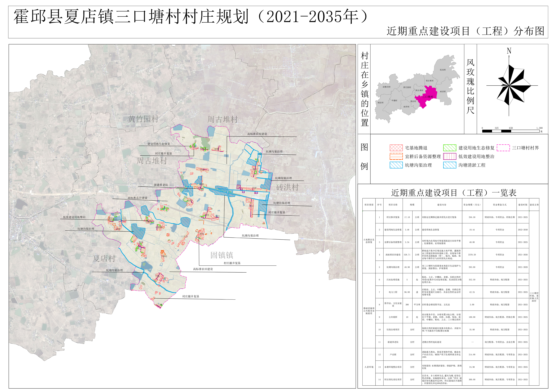
Task: Click the 资金筹备方式 table column header
Action: 500,205
